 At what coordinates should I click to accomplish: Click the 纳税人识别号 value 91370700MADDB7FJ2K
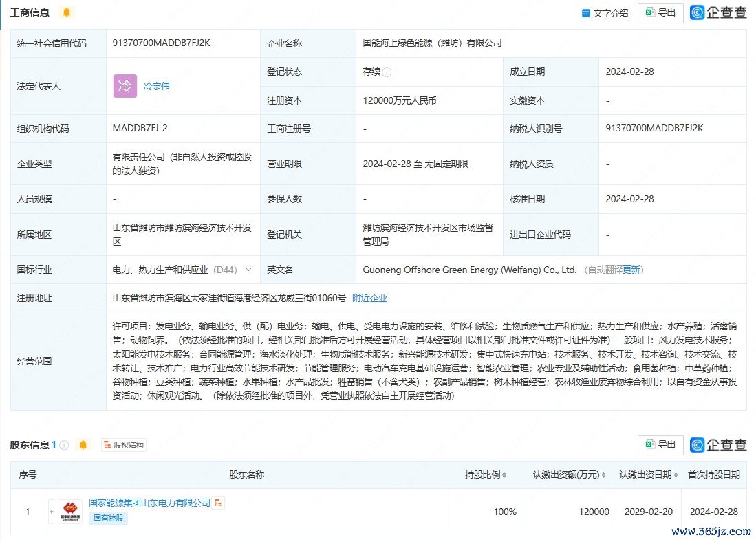(654, 128)
